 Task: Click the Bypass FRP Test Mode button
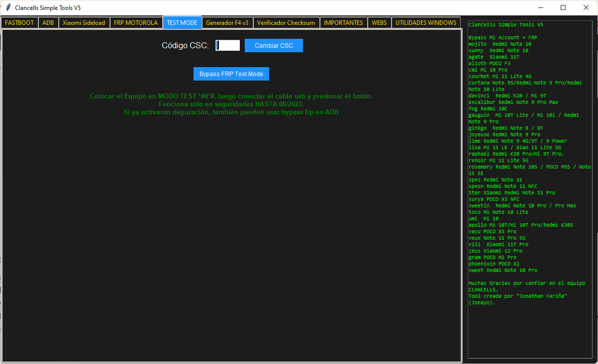pos(231,74)
